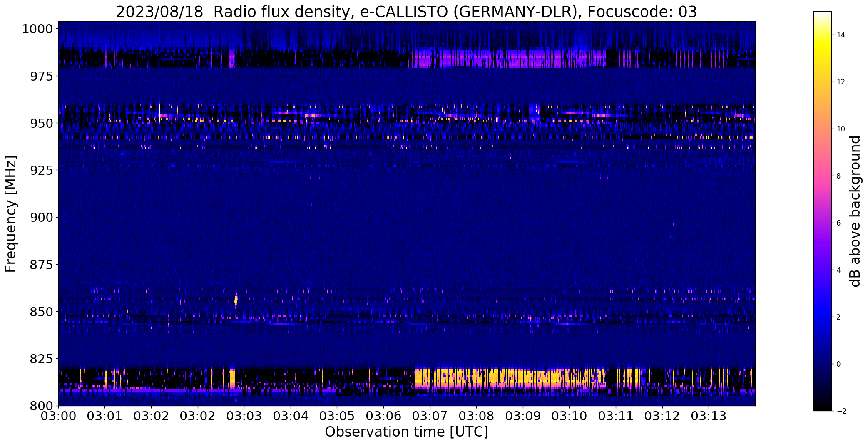Screen dimensions: 868x444
Task: Click the colorbar tick label 4
Action: pyautogui.click(x=838, y=270)
